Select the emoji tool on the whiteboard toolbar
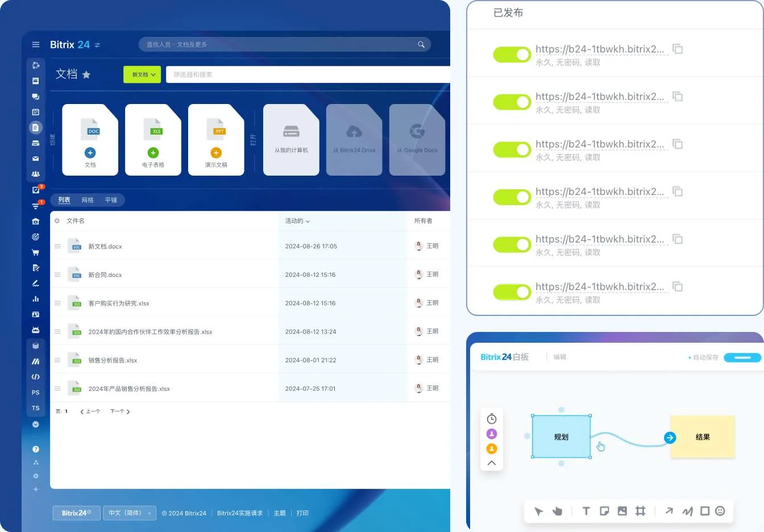Viewport: 764px width, 532px height. 720,511
